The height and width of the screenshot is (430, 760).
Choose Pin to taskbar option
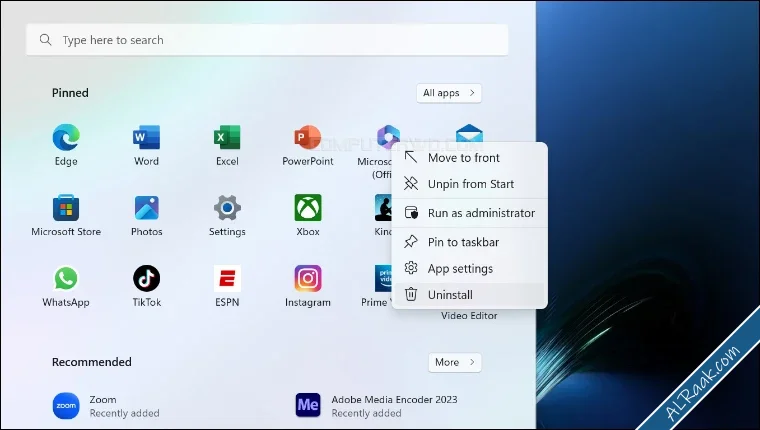469,242
